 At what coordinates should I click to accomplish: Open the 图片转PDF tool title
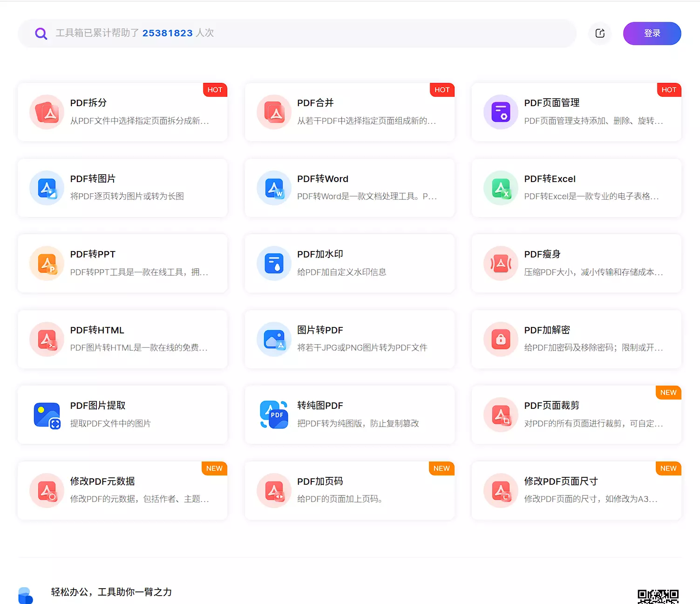pyautogui.click(x=320, y=330)
